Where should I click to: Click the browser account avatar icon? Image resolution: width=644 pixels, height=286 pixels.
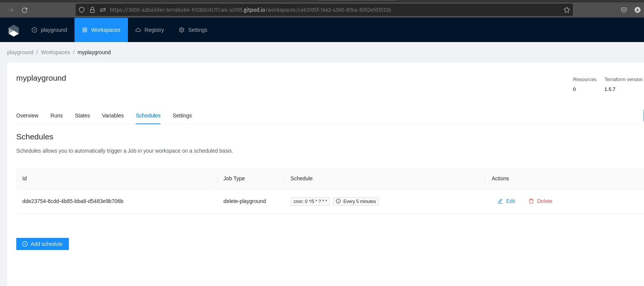tap(638, 10)
